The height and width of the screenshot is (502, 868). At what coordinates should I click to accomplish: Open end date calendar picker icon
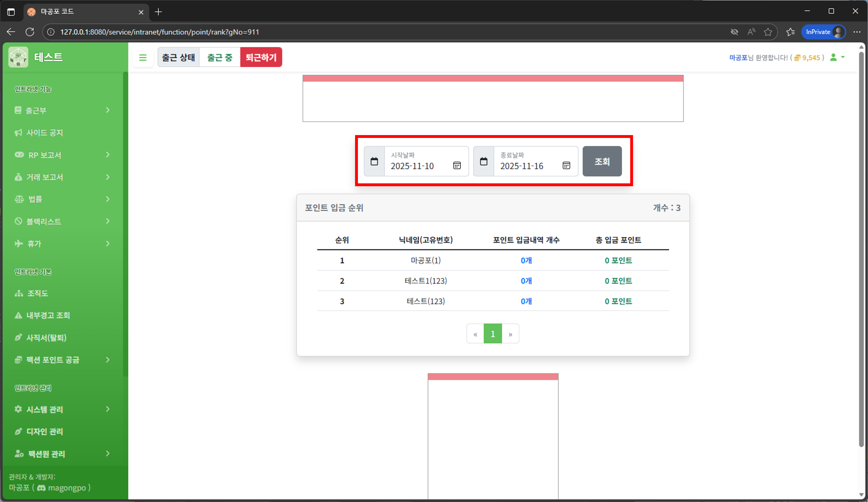click(x=566, y=166)
